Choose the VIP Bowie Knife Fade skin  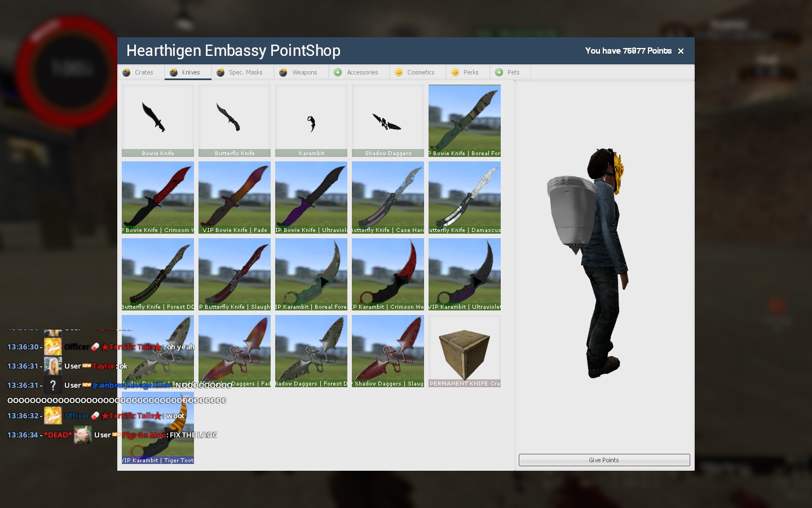[x=235, y=198]
